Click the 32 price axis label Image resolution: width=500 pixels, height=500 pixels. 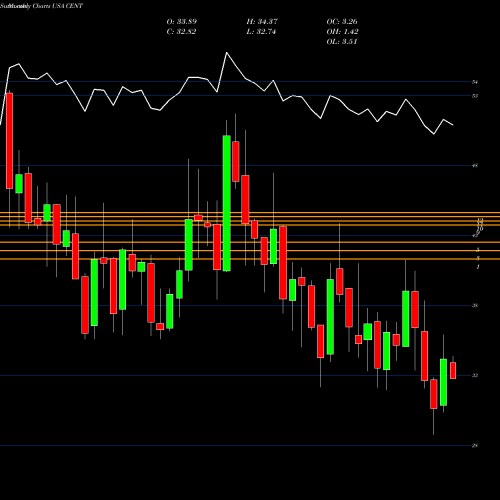click(x=475, y=375)
